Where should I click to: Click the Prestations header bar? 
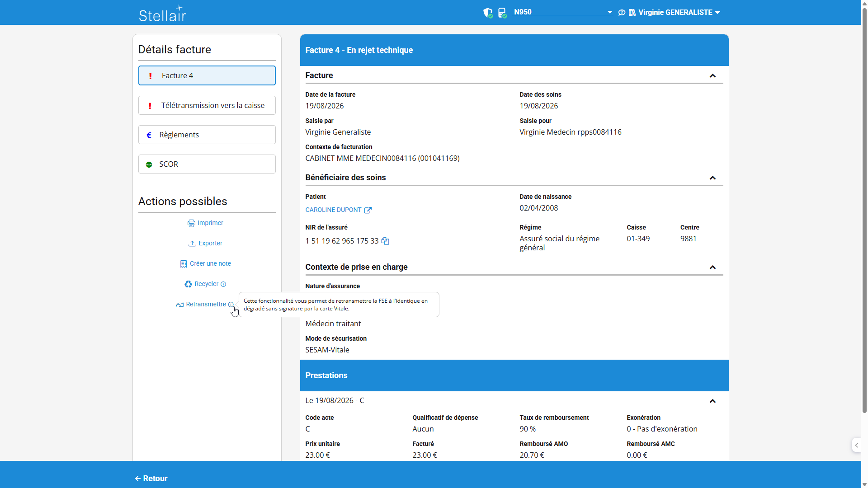click(x=514, y=375)
